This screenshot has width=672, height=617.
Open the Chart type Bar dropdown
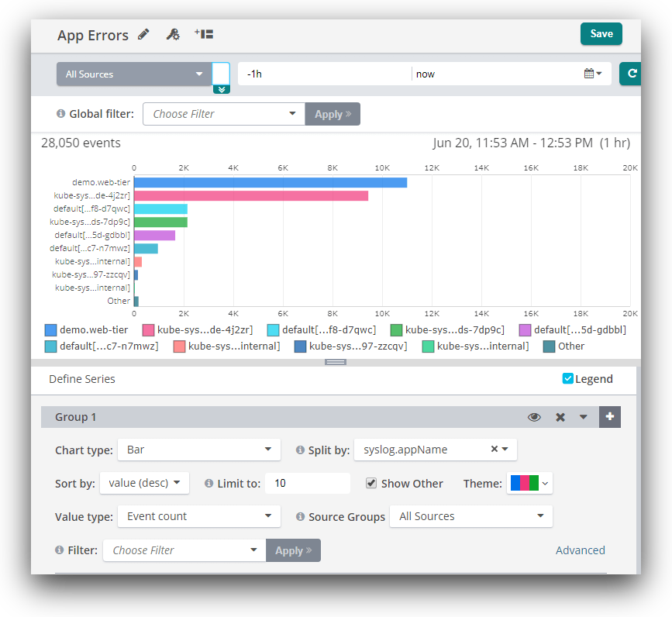(x=199, y=450)
